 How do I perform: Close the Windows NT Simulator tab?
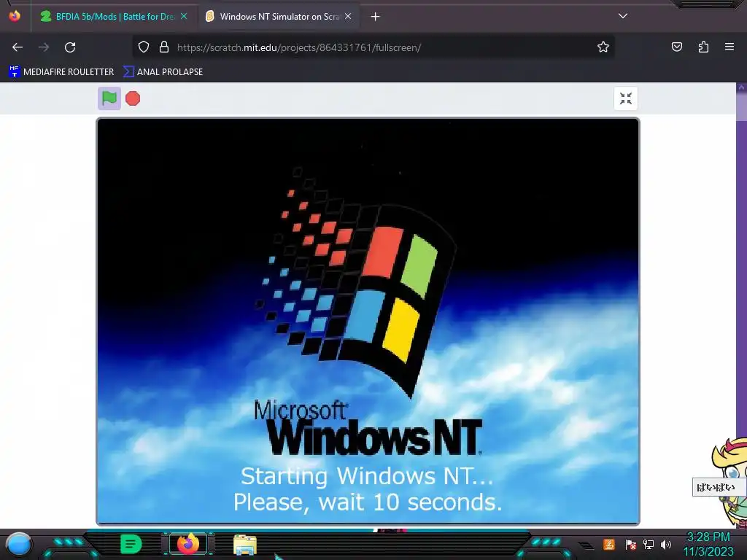click(348, 16)
